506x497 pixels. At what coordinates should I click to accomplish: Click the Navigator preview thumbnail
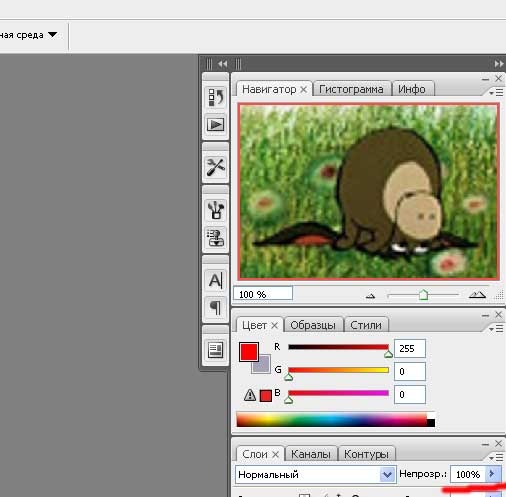click(x=368, y=191)
